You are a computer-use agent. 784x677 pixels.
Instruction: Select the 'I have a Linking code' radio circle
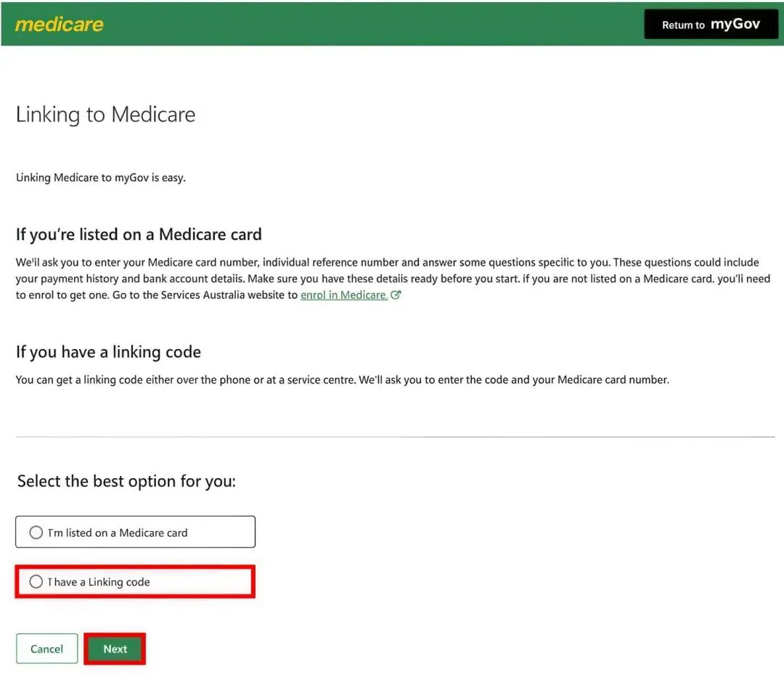[x=36, y=582]
